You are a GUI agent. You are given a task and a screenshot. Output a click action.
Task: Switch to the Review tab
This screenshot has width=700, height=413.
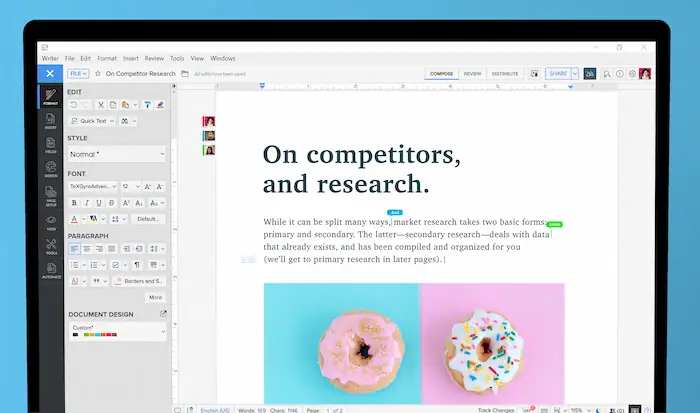[x=472, y=73]
